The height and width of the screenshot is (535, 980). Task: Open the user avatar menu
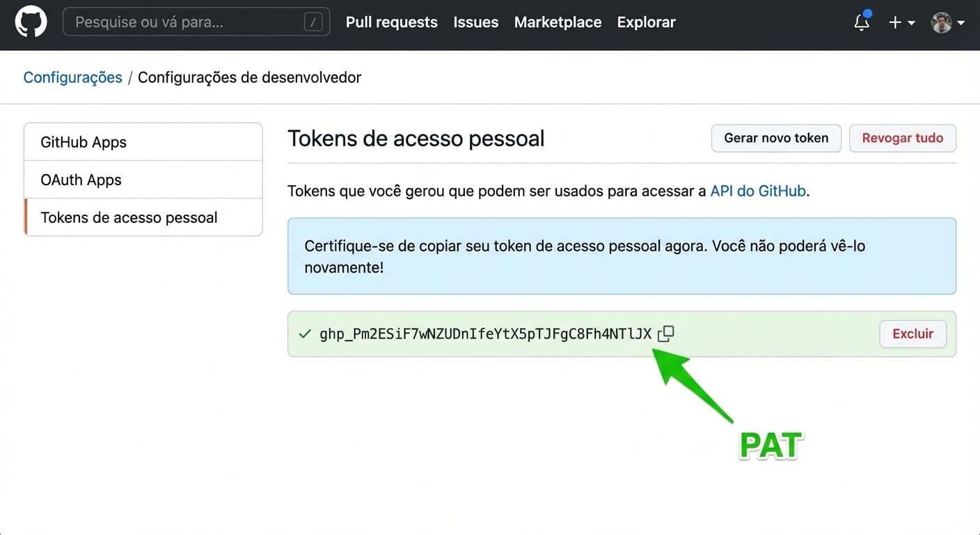pos(948,22)
